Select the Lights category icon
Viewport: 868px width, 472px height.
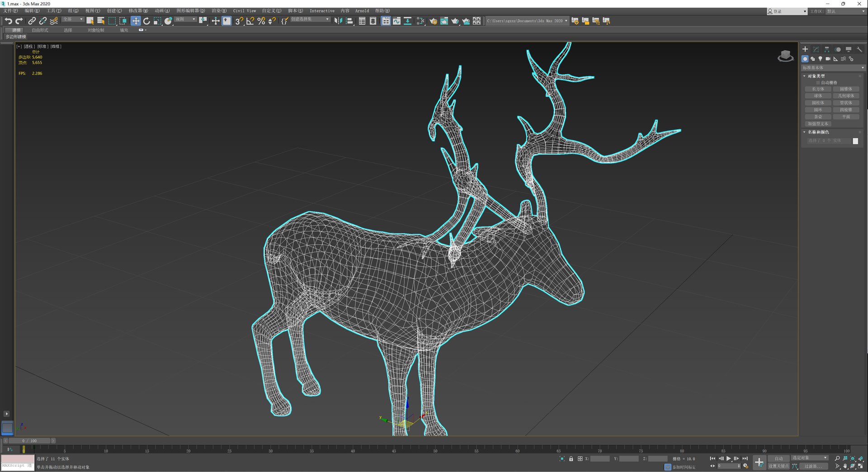tap(820, 59)
